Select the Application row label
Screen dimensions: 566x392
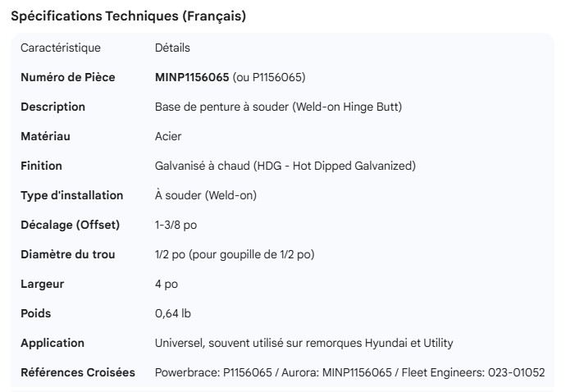click(52, 343)
